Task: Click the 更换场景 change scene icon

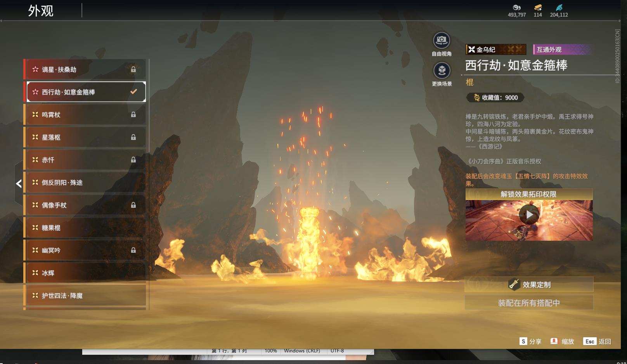Action: [442, 71]
